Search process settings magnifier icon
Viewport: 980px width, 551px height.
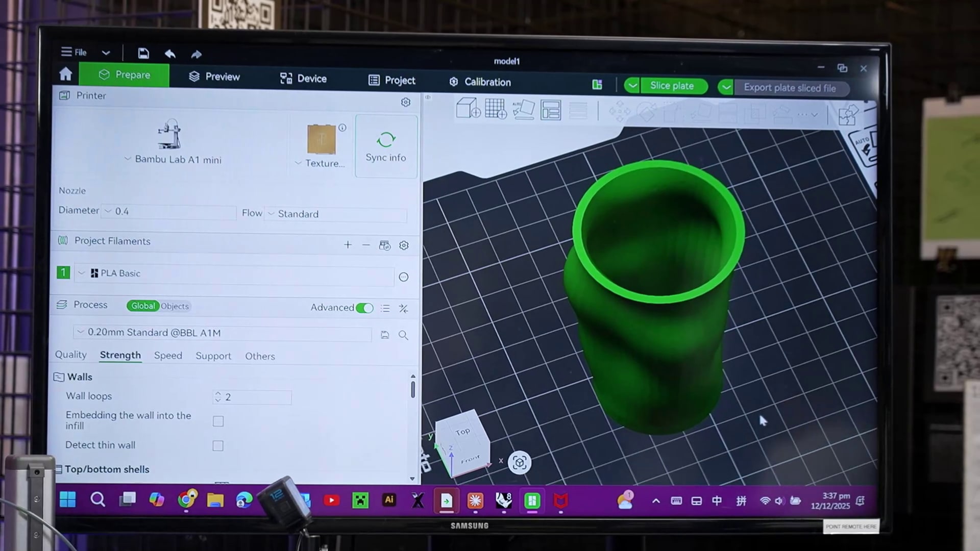click(x=403, y=335)
